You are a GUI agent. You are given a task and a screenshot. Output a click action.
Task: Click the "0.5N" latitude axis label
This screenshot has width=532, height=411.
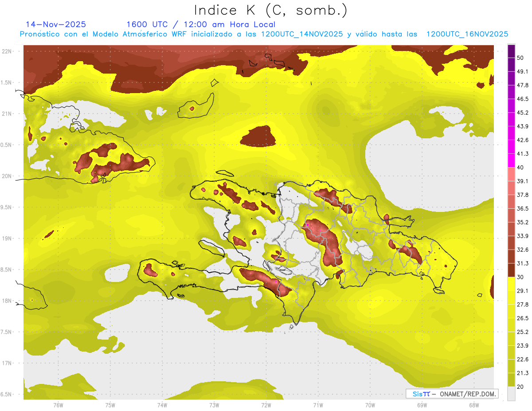[7, 145]
